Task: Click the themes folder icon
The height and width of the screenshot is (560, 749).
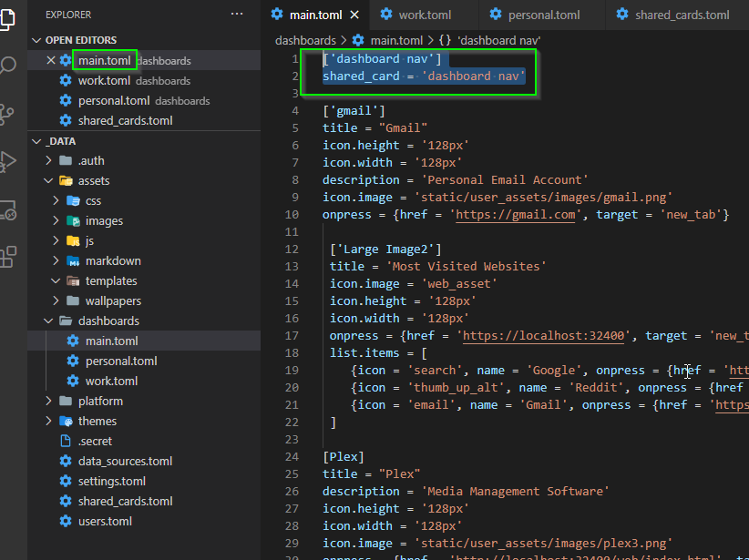Action: [x=66, y=421]
